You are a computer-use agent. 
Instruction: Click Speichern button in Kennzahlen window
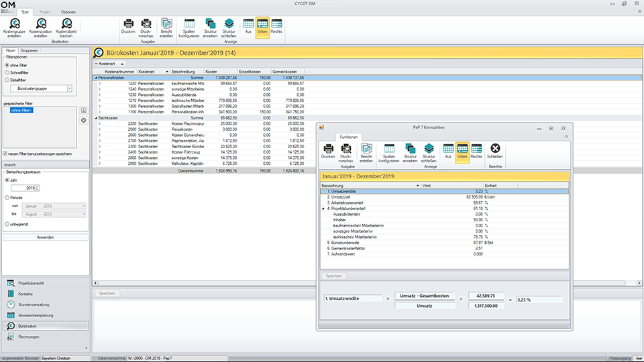[334, 276]
